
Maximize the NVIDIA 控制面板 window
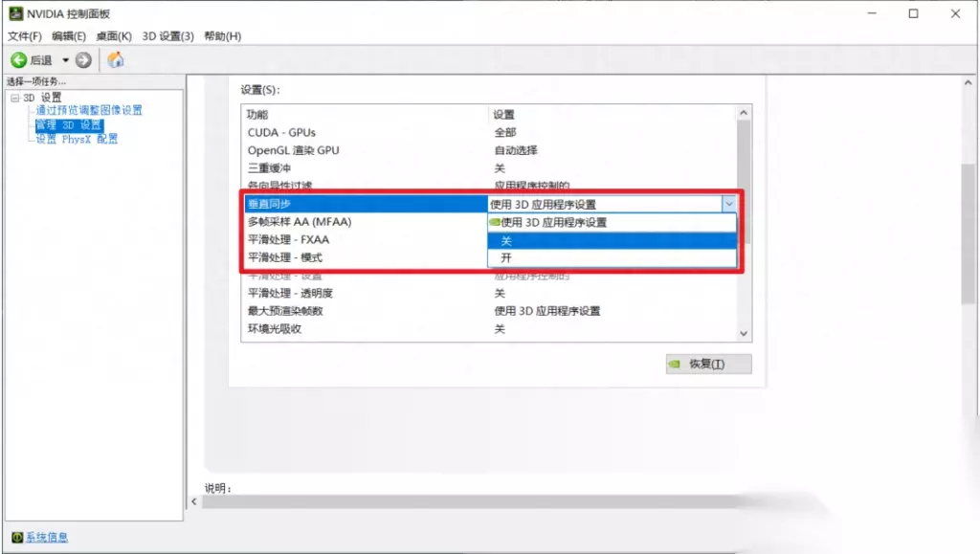click(x=914, y=13)
